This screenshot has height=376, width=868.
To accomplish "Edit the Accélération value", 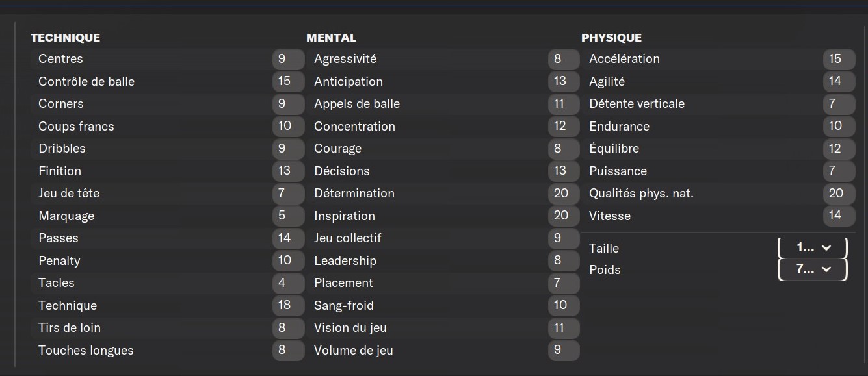I will (839, 59).
